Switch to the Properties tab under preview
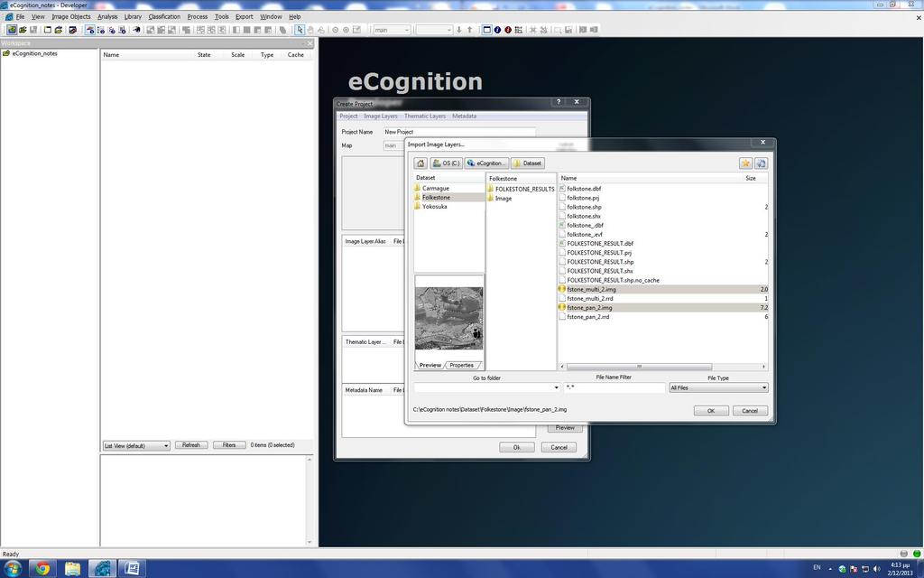This screenshot has width=924, height=578. point(461,365)
